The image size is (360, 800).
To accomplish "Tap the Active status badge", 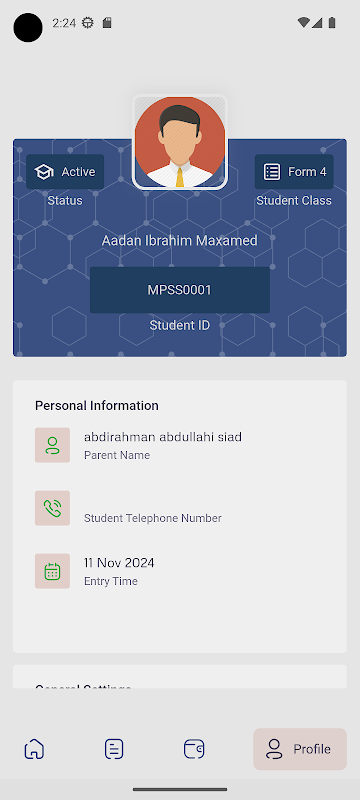I will click(x=65, y=172).
